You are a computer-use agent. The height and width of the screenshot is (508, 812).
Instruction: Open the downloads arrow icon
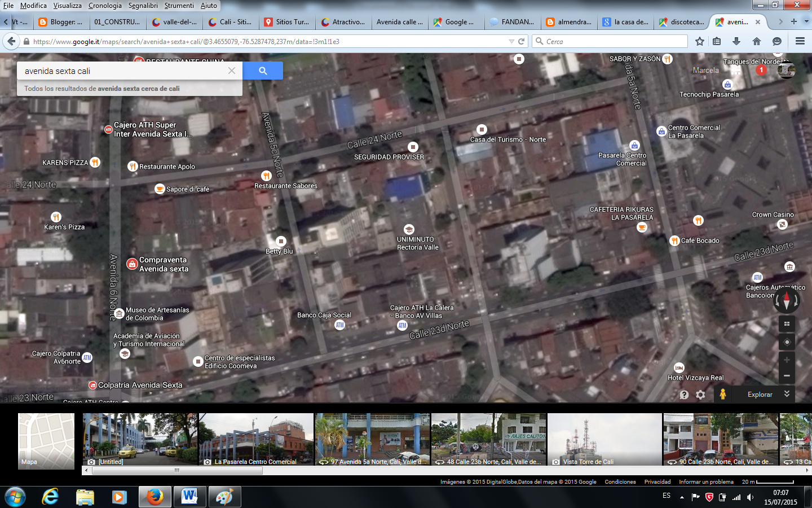point(736,41)
